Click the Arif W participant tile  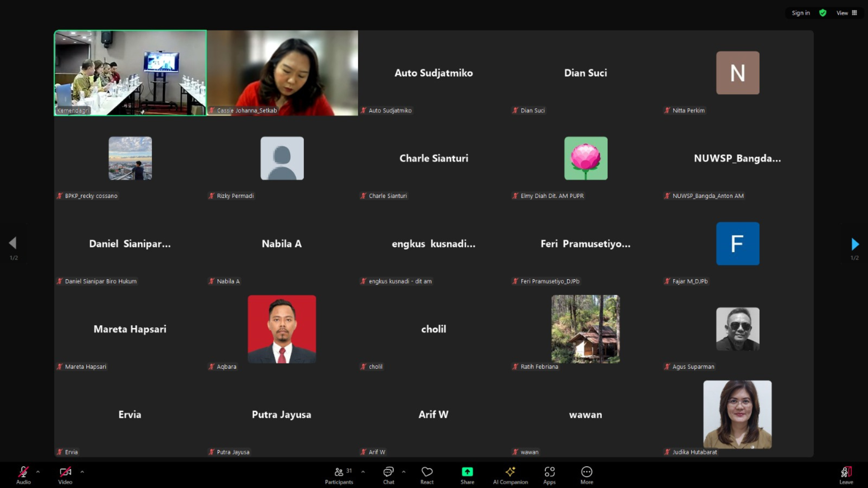[434, 414]
